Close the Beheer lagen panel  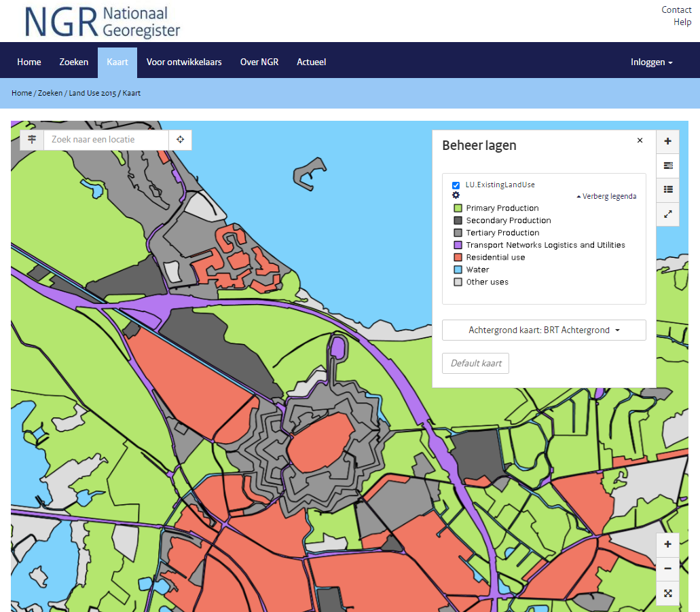coord(640,140)
